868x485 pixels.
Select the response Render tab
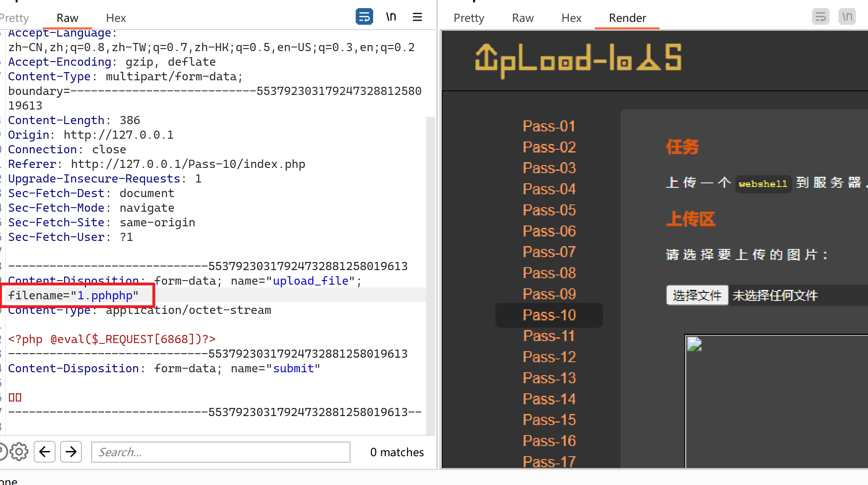tap(627, 18)
